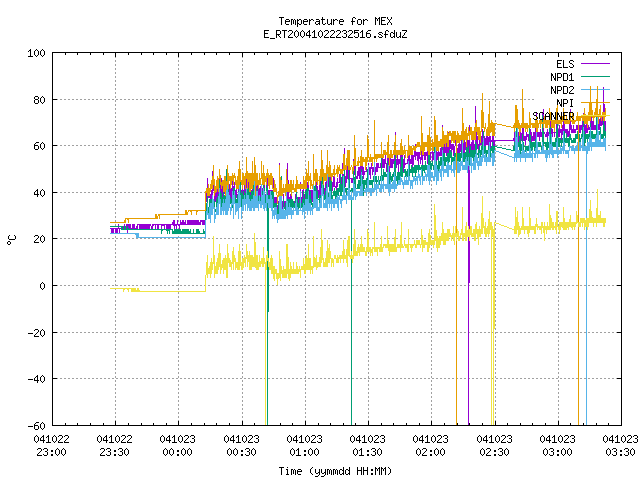Click the chart title 'Temperature for MEX'

click(335, 21)
